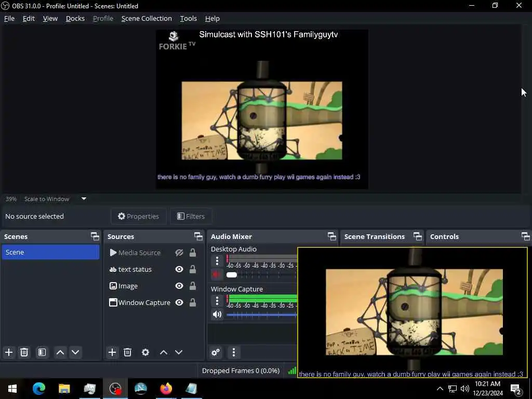
Task: Move scene down with arrow
Action: click(x=75, y=352)
